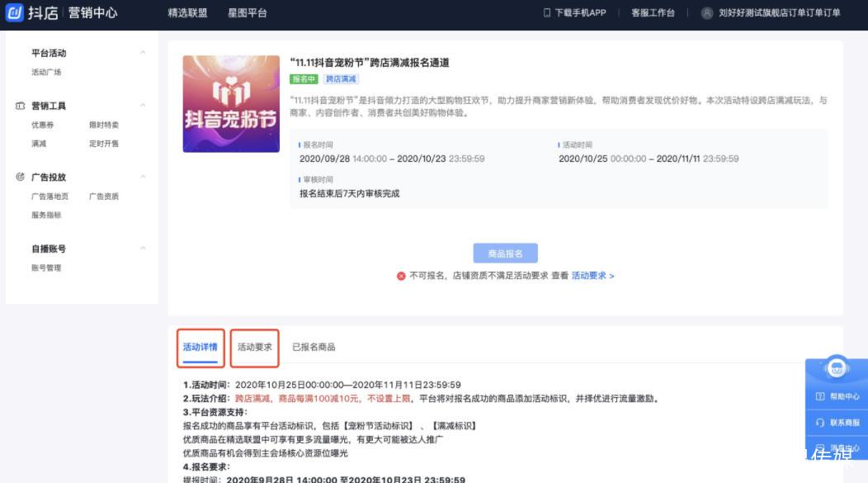This screenshot has width=868, height=483.
Task: Click the 下载手机APP link
Action: 580,12
